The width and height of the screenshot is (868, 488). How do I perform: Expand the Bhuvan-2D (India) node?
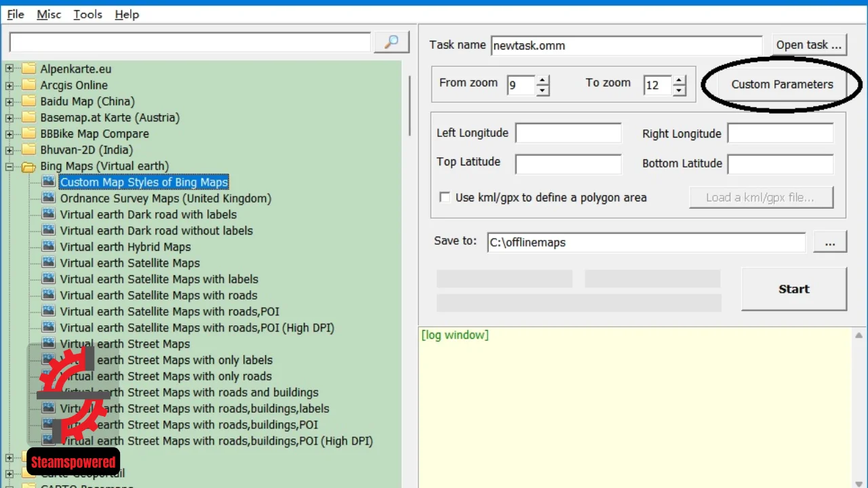9,150
